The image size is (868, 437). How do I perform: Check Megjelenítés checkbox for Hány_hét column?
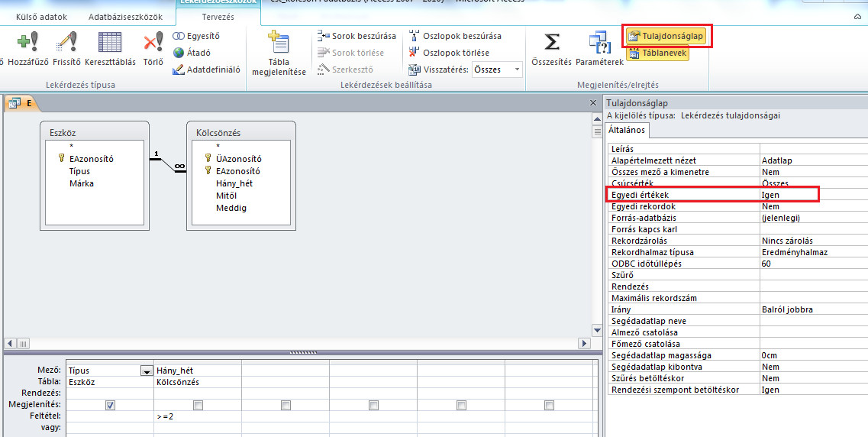[x=198, y=405]
